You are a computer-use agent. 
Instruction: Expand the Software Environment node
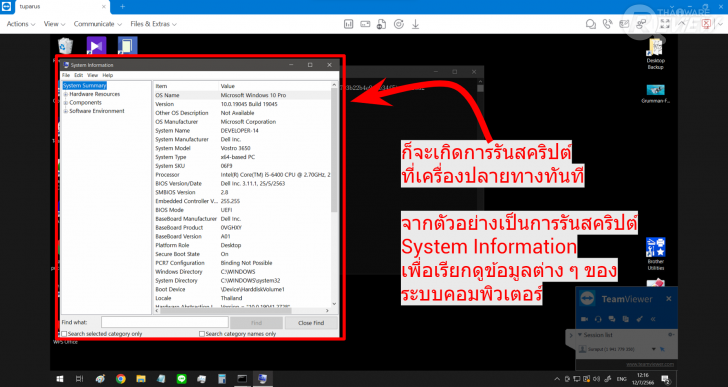click(66, 111)
